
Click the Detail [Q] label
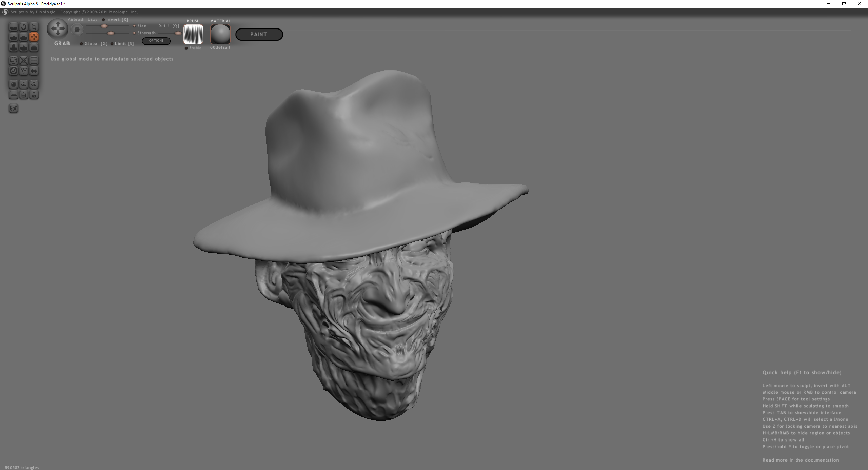[x=169, y=26]
